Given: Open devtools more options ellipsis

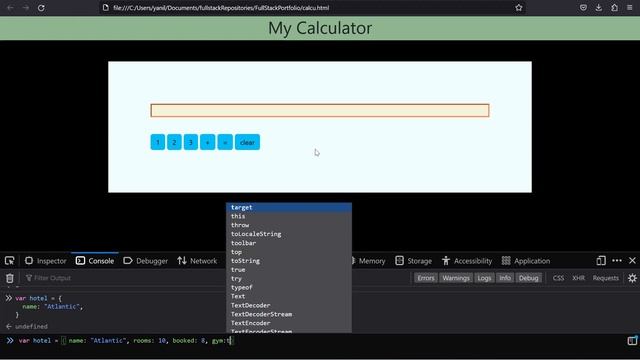Looking at the screenshot, I should click(x=617, y=261).
